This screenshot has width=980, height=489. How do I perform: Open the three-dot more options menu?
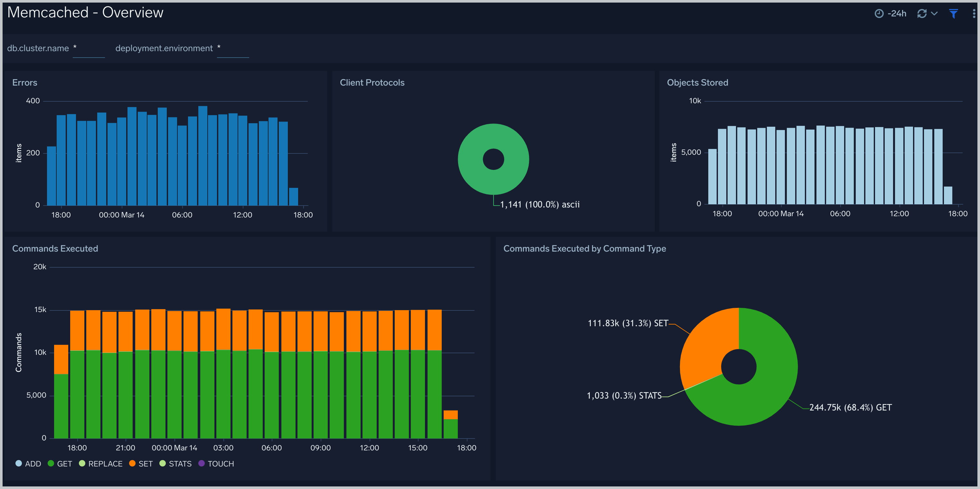tap(974, 14)
